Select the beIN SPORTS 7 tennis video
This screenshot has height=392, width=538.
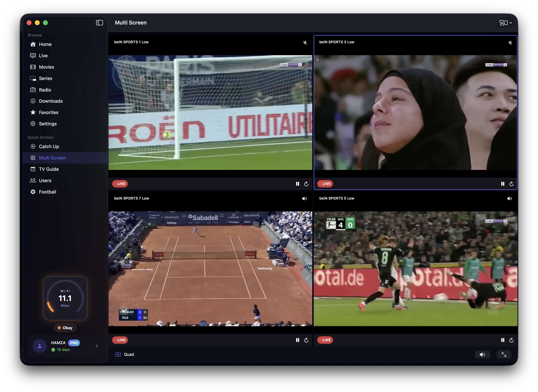(210, 269)
